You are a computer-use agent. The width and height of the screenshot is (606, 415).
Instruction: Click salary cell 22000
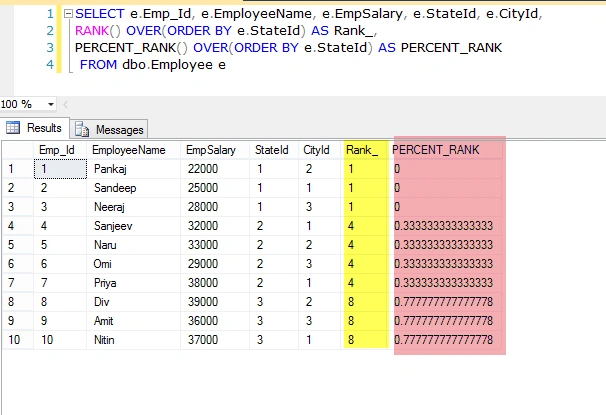click(215, 169)
